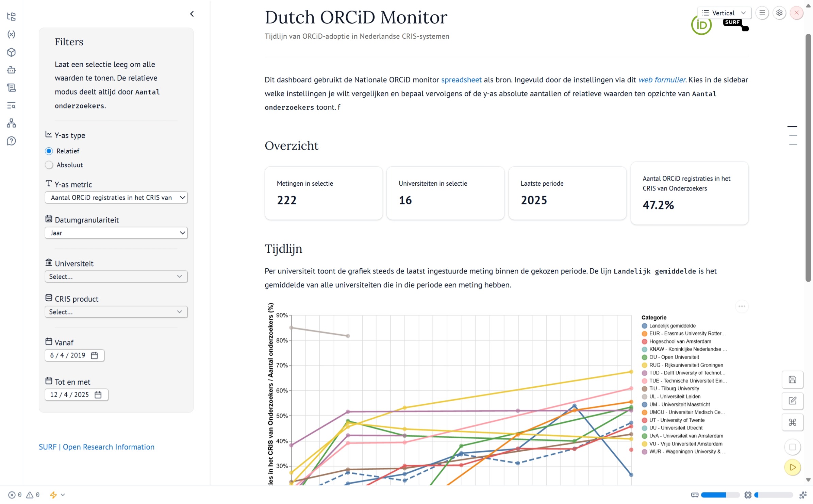Screen dimensions: 813x504
Task: Select the Absoluut radio button
Action: [x=49, y=165]
